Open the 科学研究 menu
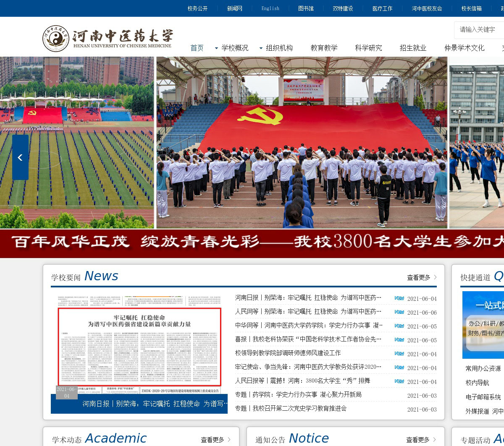The image size is (504, 446). tap(368, 48)
